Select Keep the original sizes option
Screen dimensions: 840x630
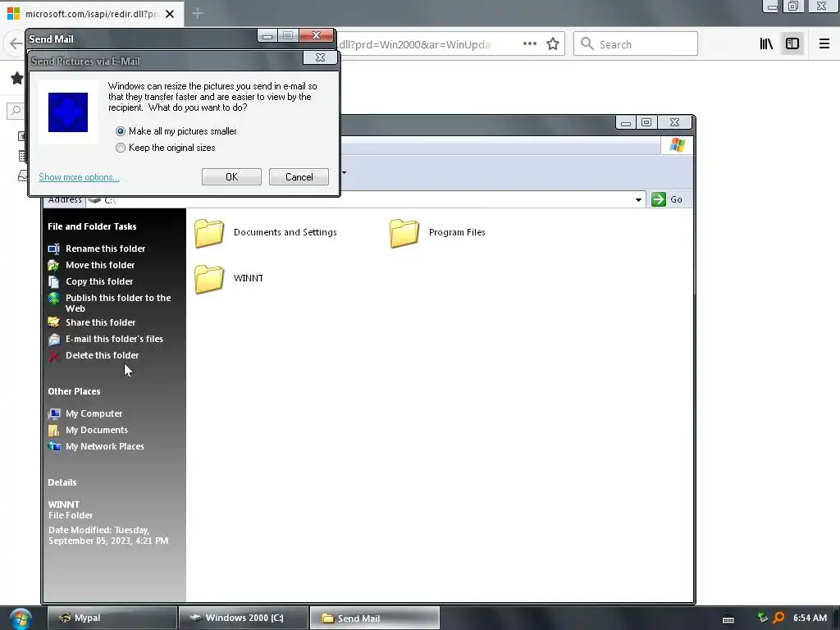coord(166,148)
